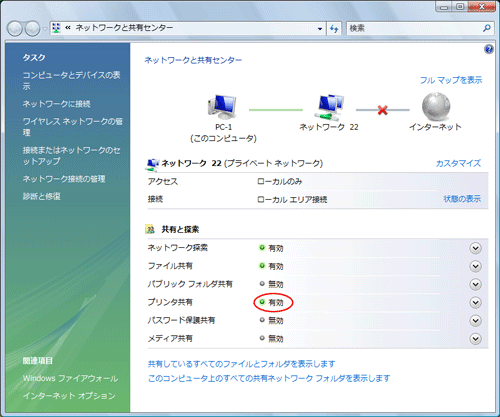This screenshot has width=500, height=417.
Task: Open help with the question mark icon
Action: (489, 49)
